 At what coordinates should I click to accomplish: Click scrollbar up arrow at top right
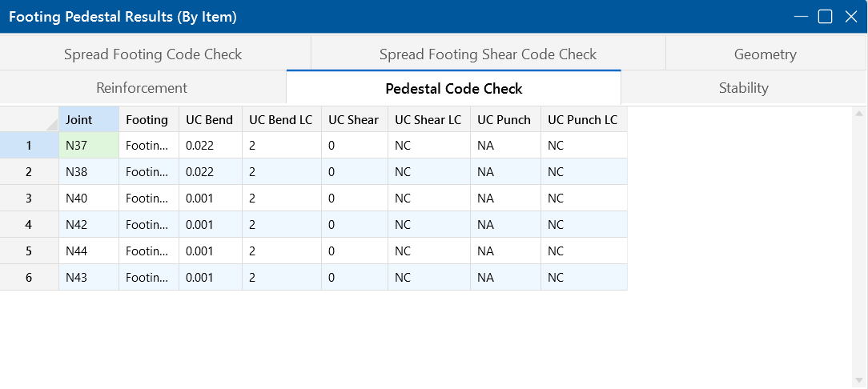859,115
